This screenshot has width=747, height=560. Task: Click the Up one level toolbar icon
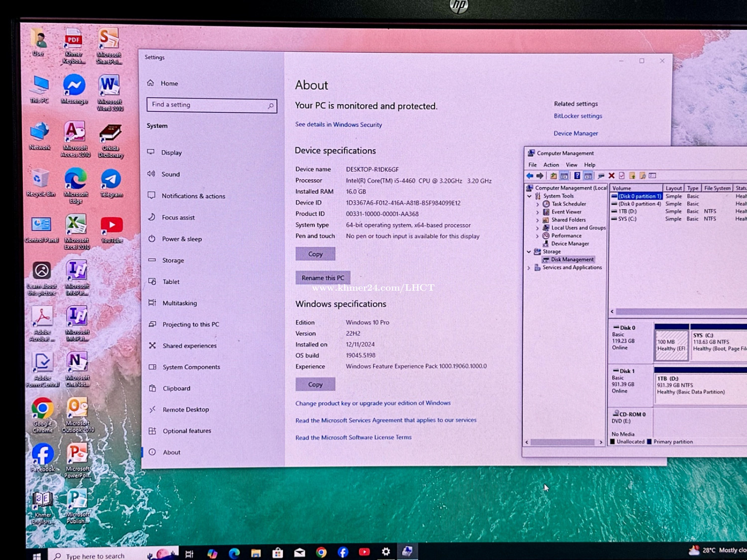click(553, 176)
